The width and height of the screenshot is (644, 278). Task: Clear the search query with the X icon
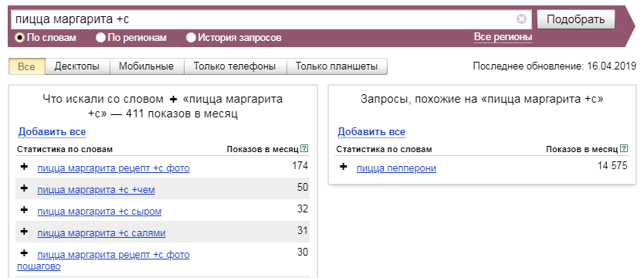pos(521,19)
